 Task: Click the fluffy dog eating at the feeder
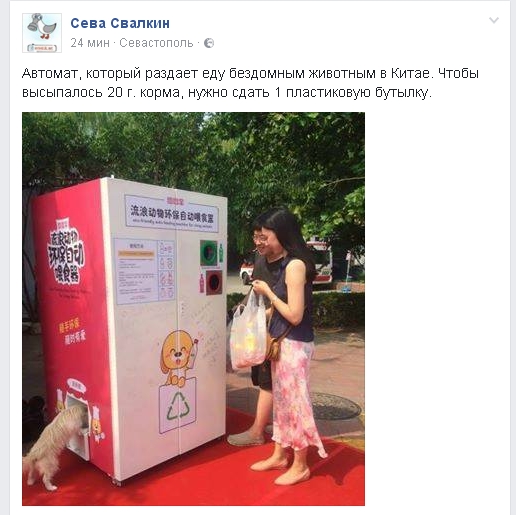(55, 444)
